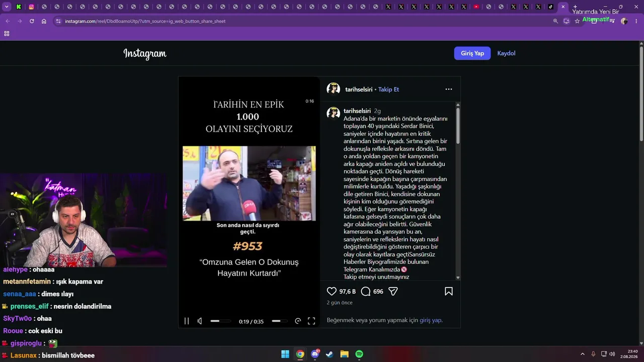Enter fullscreen mode for the video
The width and height of the screenshot is (644, 362).
[311, 321]
